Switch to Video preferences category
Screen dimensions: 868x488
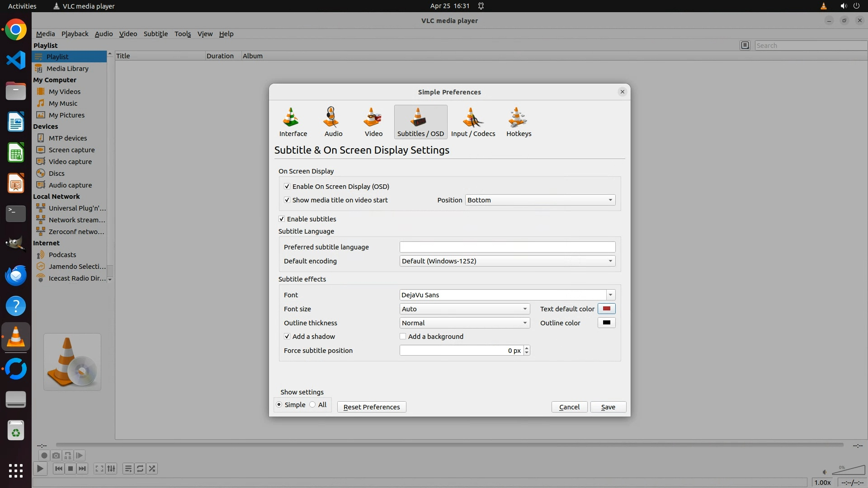point(373,122)
